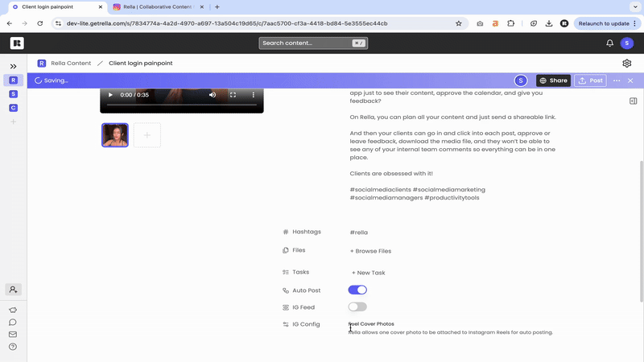This screenshot has height=362, width=644.
Task: Click New Task link
Action: point(369,273)
